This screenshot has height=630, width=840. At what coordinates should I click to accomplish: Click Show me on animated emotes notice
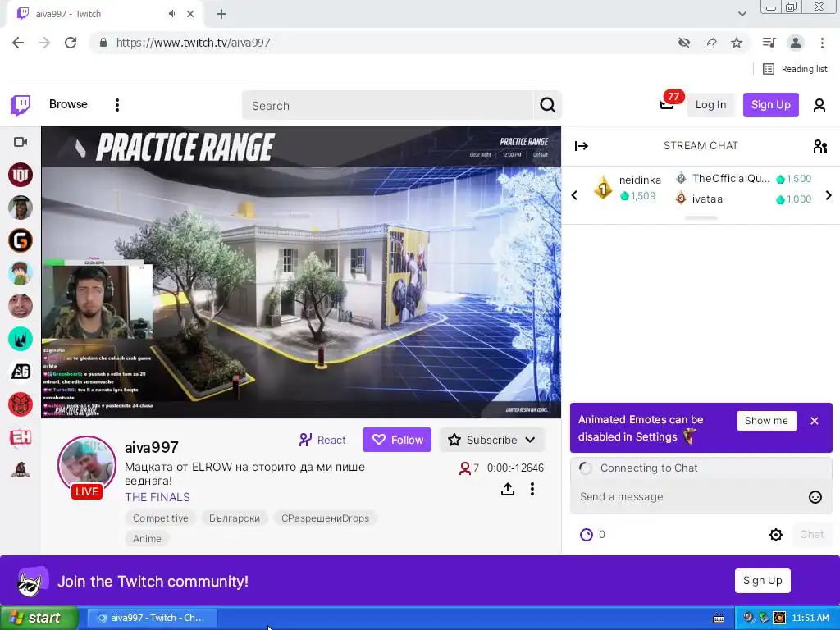pos(766,421)
